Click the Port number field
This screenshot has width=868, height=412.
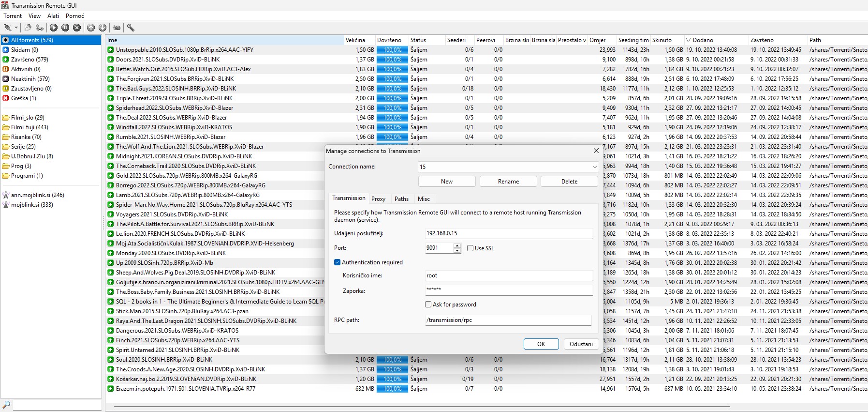pyautogui.click(x=439, y=248)
